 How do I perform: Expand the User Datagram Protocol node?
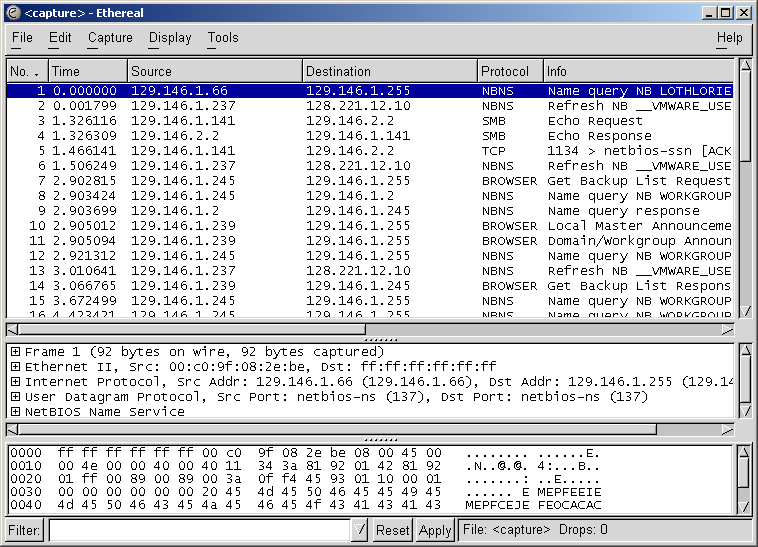(x=15, y=397)
